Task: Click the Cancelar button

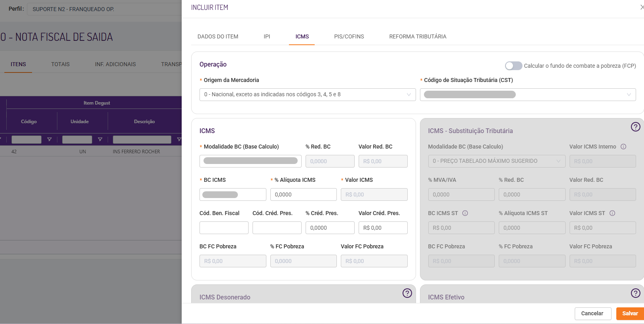Action: click(x=593, y=313)
